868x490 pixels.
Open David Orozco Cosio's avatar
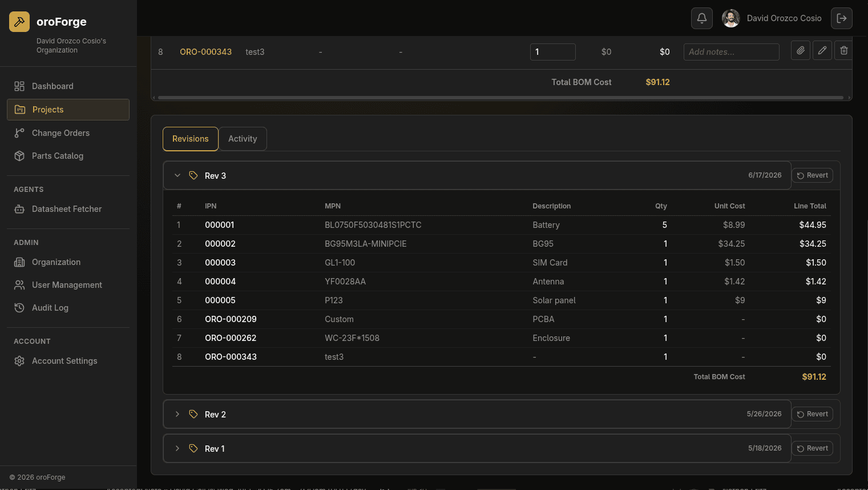[731, 18]
